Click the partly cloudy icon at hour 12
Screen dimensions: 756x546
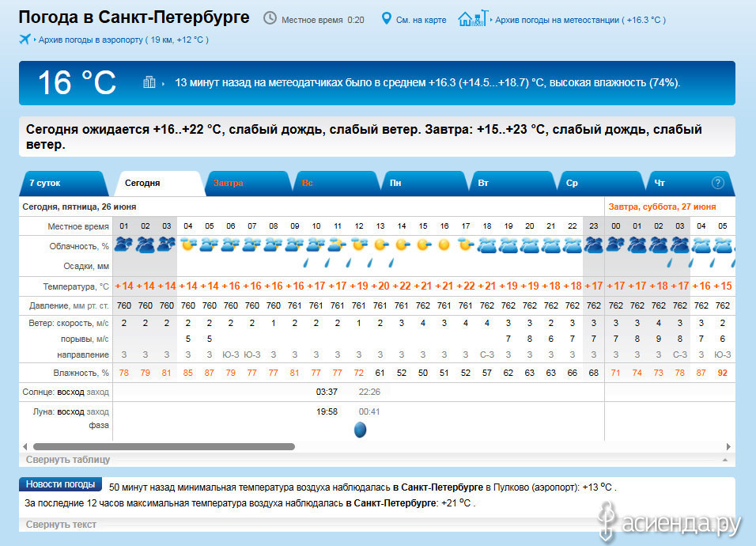click(x=359, y=245)
